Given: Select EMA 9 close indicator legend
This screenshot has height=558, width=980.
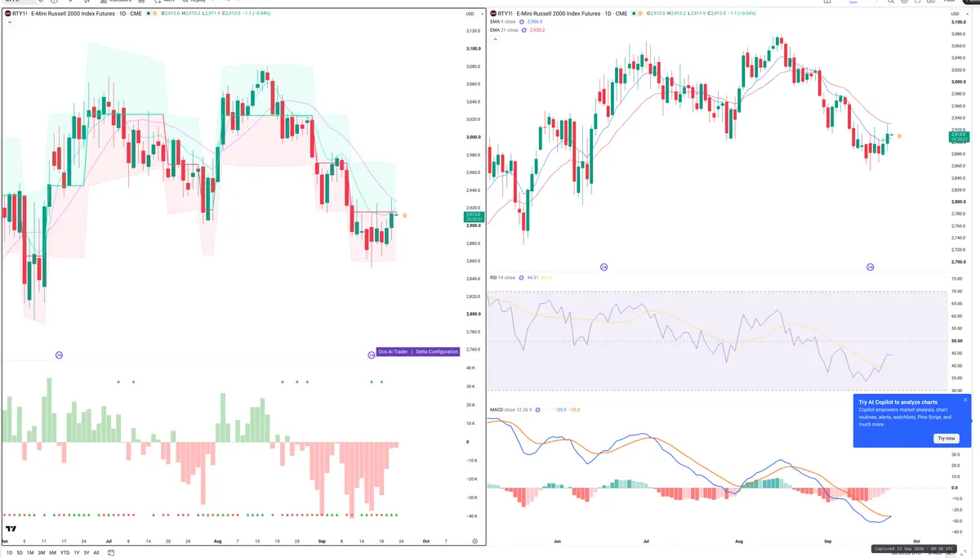Looking at the screenshot, I should (504, 21).
